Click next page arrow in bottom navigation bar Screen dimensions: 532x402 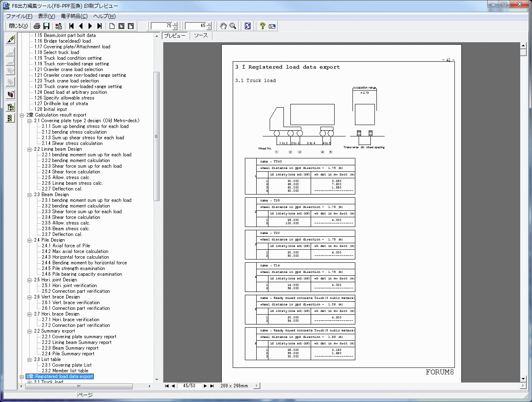click(x=205, y=386)
